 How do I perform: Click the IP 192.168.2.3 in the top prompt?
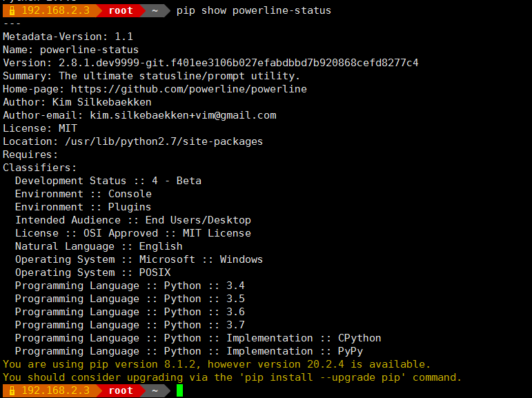tap(56, 10)
